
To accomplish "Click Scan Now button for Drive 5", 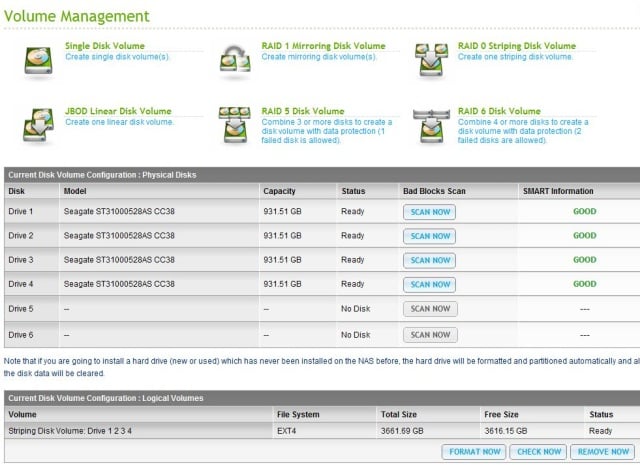I will click(x=430, y=309).
